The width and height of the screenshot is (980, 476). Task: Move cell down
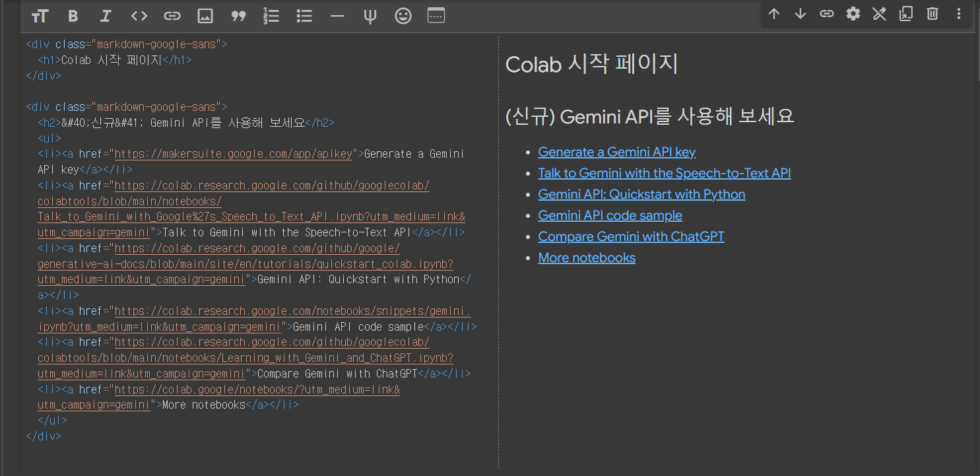click(x=800, y=14)
